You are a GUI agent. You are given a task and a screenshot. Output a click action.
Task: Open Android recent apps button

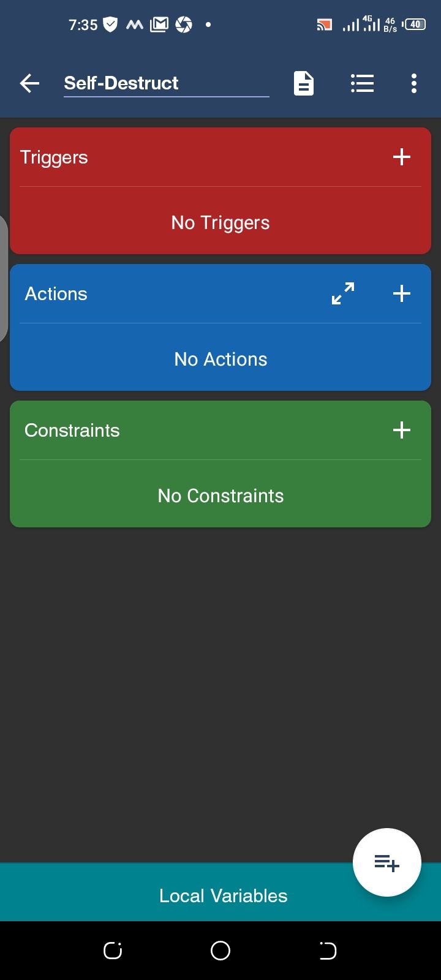113,951
